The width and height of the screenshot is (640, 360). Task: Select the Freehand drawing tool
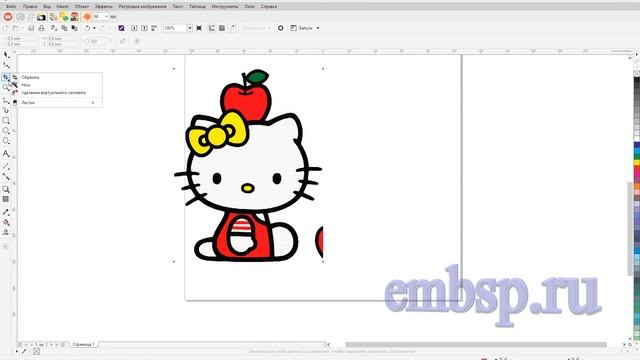click(x=6, y=100)
